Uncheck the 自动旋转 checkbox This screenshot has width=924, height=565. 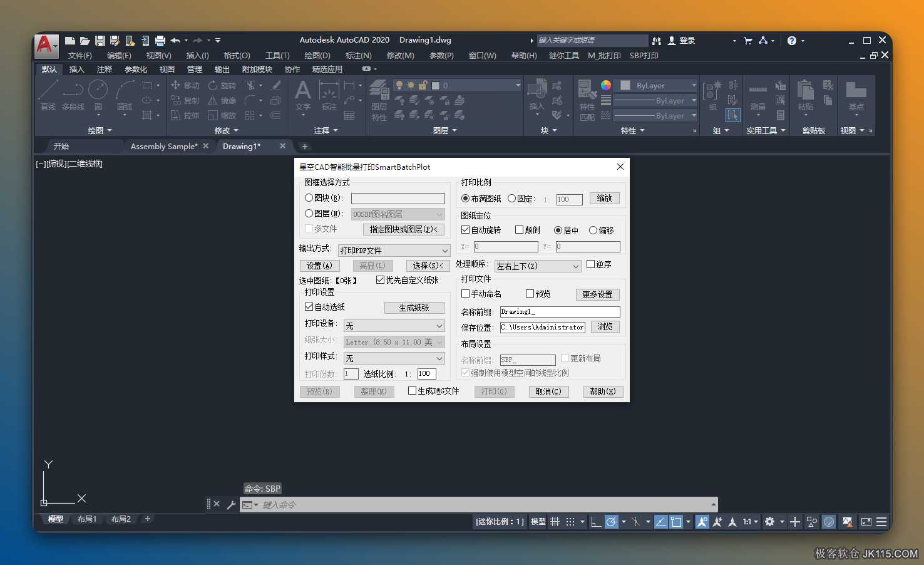[466, 230]
